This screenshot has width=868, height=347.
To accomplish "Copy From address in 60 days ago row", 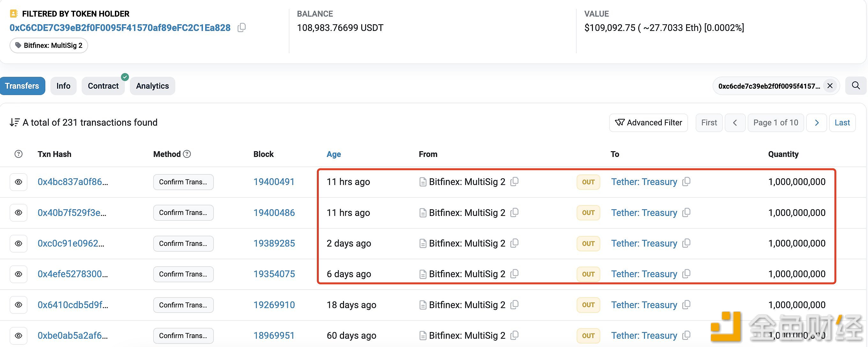I will point(514,335).
